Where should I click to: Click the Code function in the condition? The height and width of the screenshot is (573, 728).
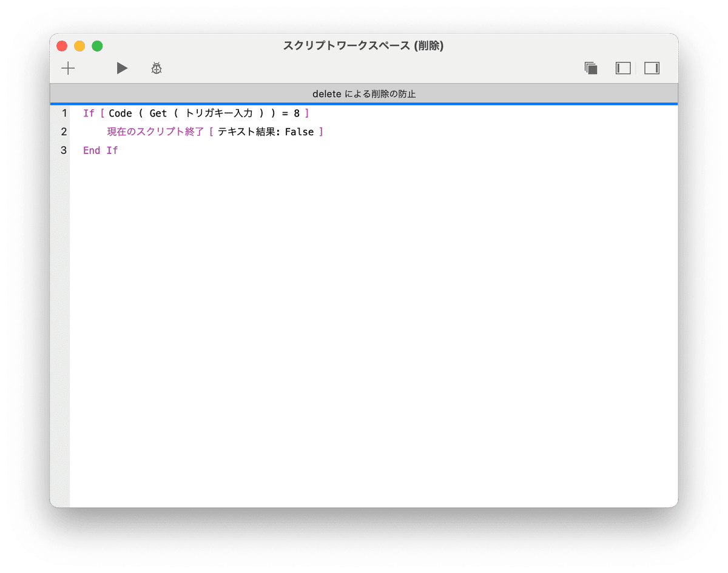120,113
